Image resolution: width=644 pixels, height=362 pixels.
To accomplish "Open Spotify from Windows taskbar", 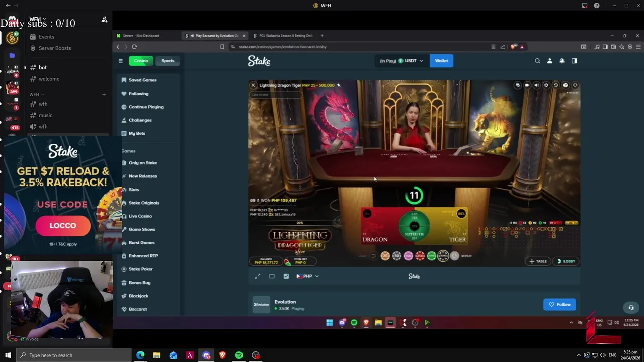I will point(239,355).
